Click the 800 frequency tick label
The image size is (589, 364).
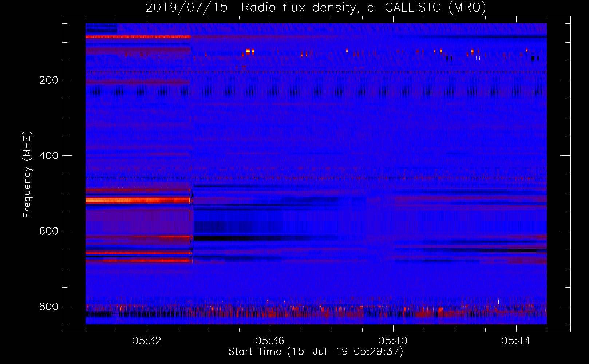point(49,306)
